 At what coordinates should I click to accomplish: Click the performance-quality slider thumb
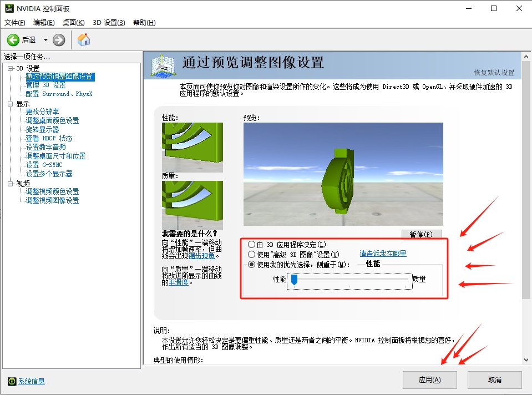tap(294, 280)
